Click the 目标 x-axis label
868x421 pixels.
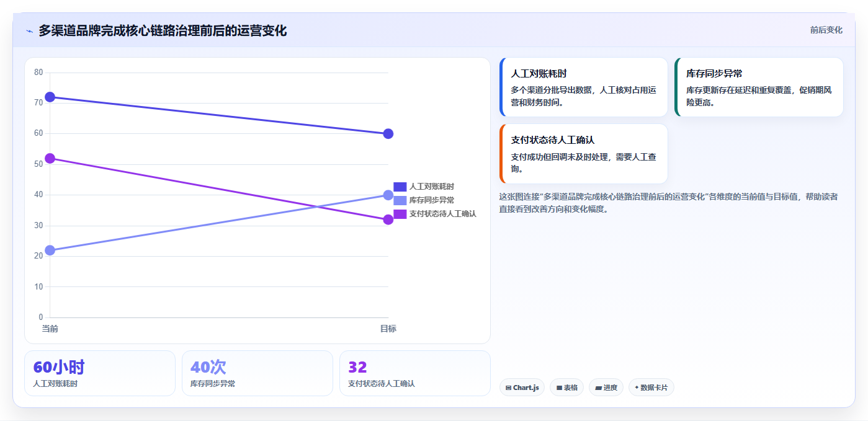pos(388,329)
